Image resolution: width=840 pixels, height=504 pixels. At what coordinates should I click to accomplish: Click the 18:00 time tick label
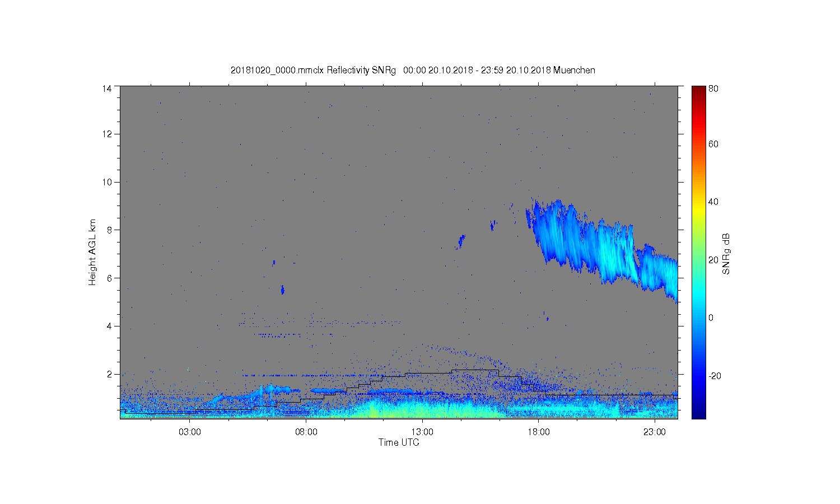tap(539, 432)
